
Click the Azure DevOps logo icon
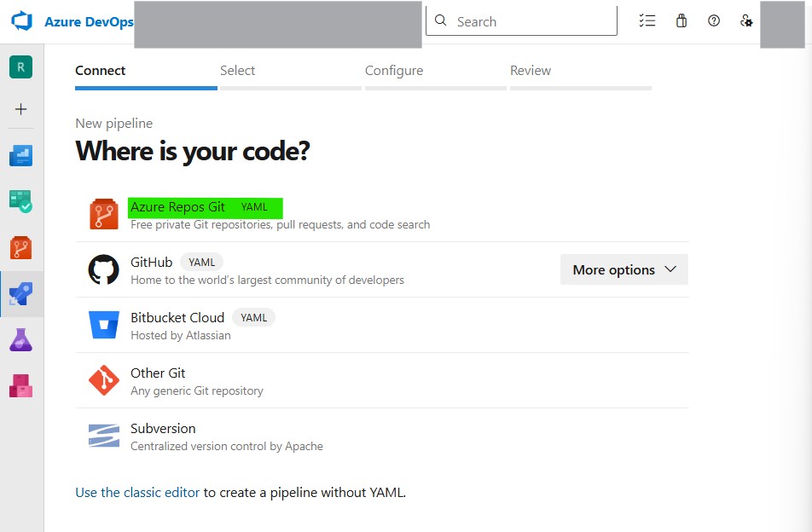click(x=22, y=21)
